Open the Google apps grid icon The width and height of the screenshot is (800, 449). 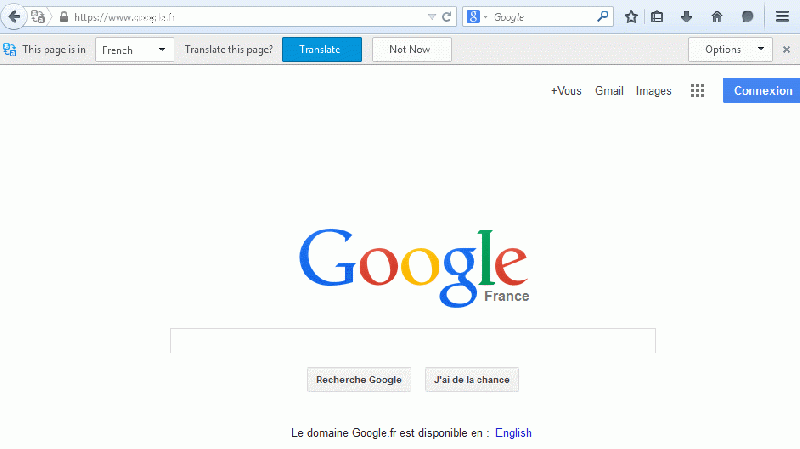coord(697,91)
